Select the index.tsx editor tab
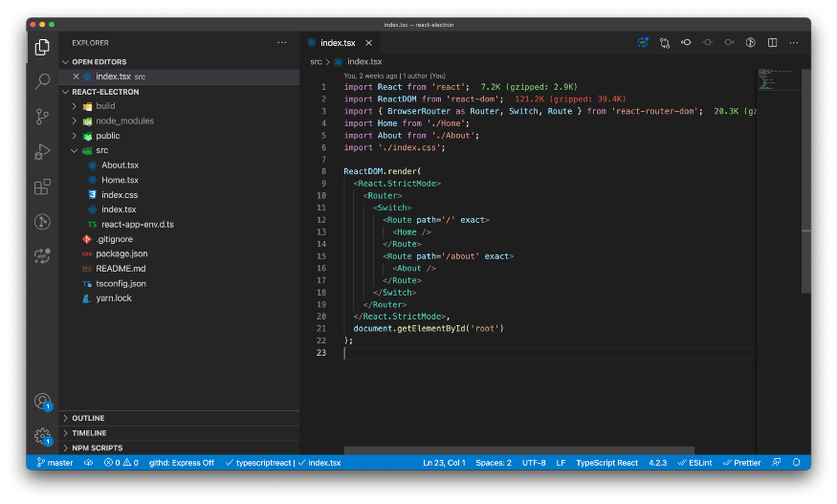837x504 pixels. tap(340, 43)
